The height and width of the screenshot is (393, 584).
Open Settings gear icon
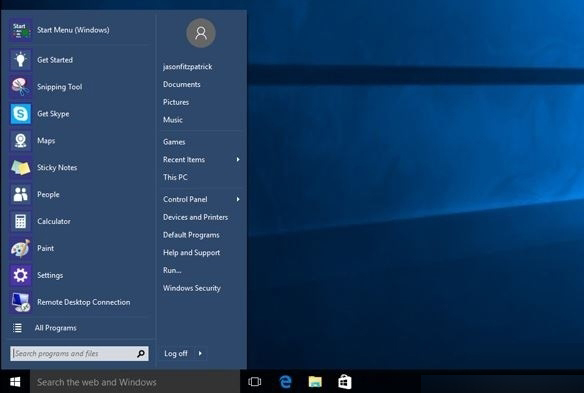click(20, 275)
